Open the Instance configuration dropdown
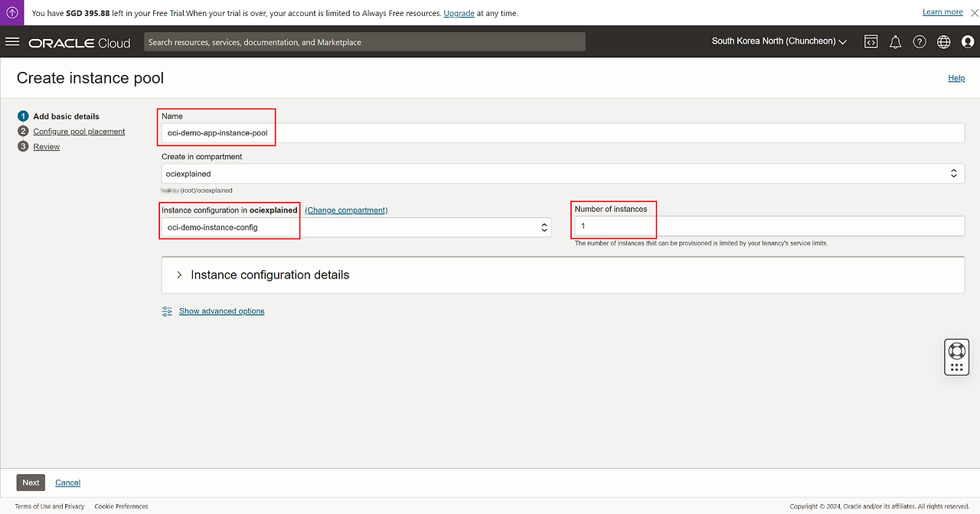 coord(356,227)
